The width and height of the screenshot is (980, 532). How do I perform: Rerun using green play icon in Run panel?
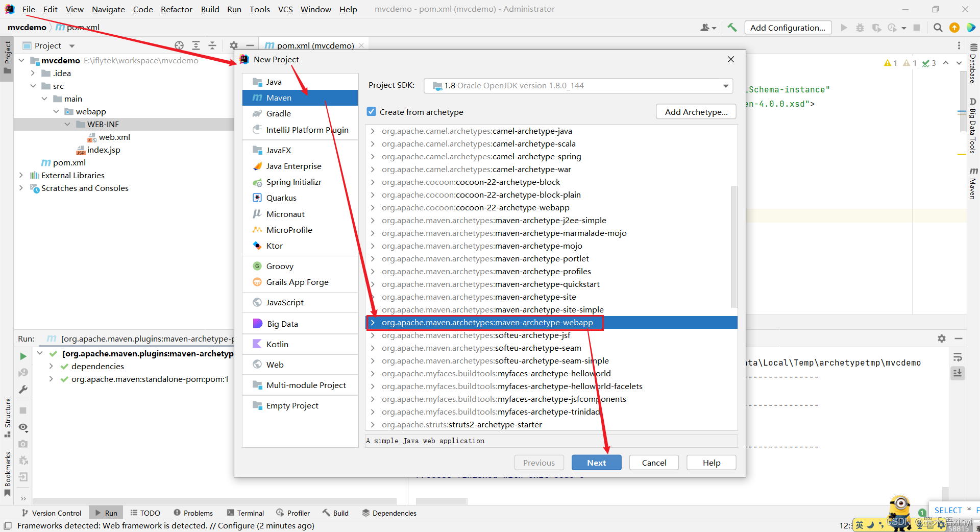tap(23, 356)
